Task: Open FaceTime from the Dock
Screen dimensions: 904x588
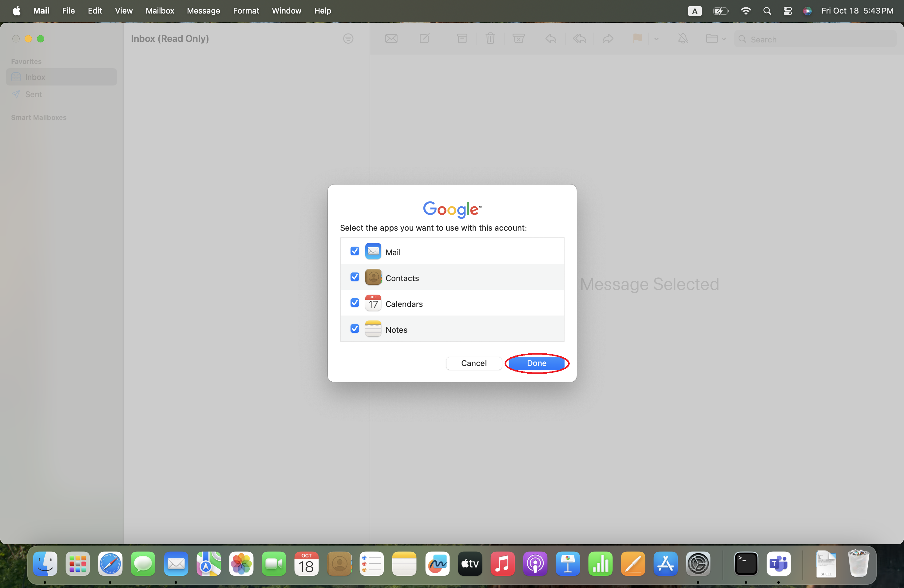Action: click(273, 564)
